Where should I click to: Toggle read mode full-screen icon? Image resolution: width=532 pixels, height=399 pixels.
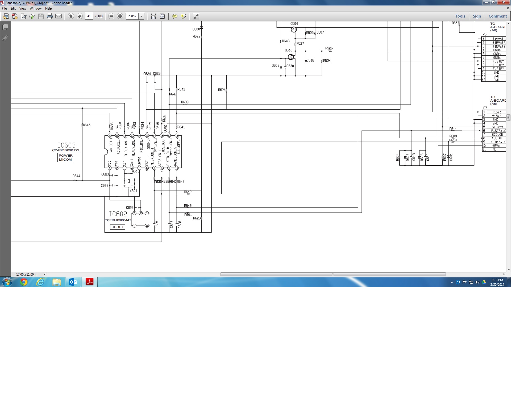click(196, 16)
